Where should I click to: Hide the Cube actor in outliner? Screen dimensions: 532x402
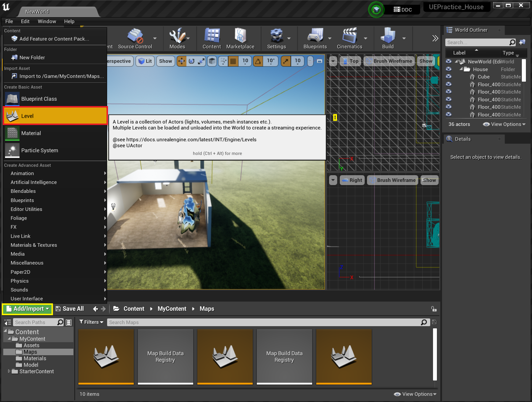click(x=449, y=76)
